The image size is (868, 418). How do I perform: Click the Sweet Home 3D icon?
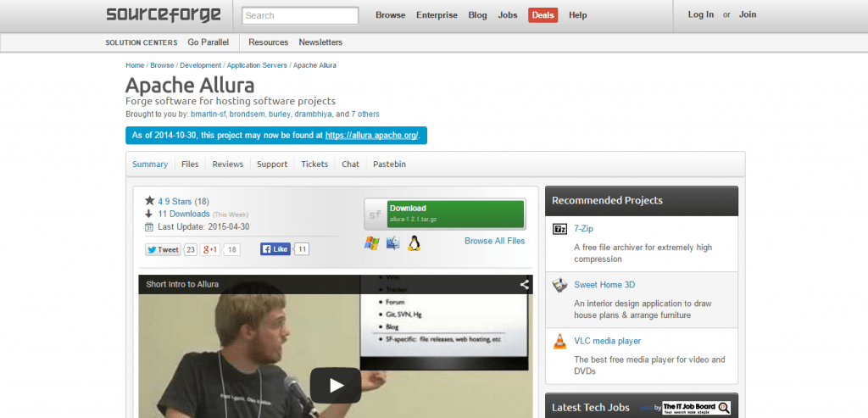pyautogui.click(x=559, y=285)
